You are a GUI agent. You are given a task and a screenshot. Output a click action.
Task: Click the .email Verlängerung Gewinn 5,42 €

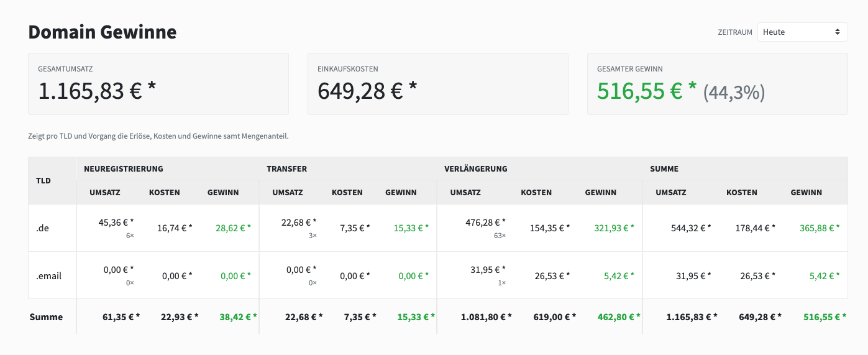pos(619,275)
